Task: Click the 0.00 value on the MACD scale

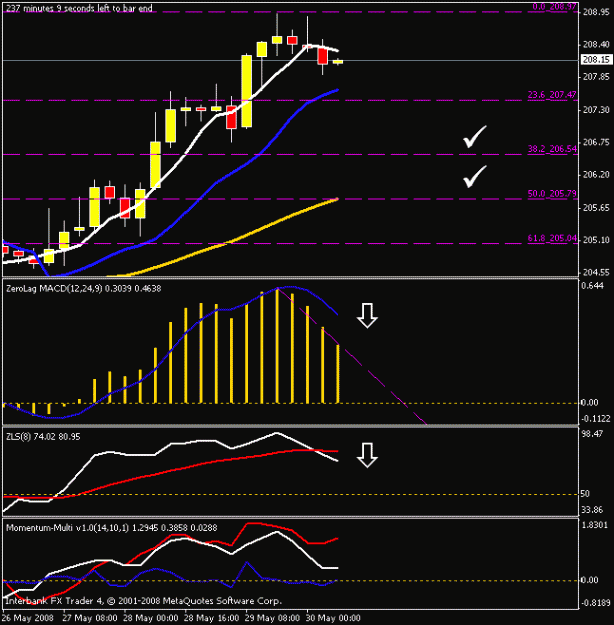Action: click(590, 403)
